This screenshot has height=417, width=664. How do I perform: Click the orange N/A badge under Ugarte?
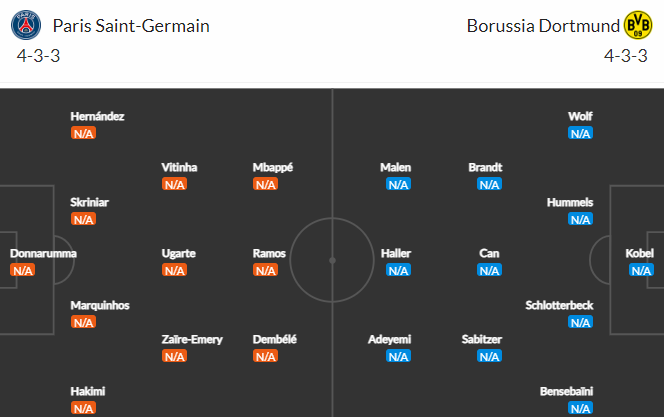(x=174, y=270)
